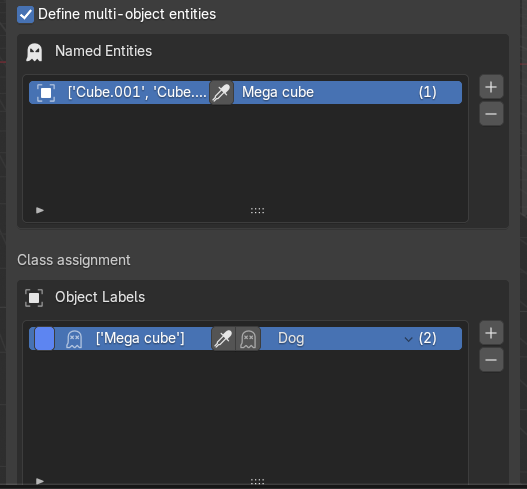Viewport: 527px width, 489px height.
Task: Add a new object label with plus
Action: (x=491, y=333)
